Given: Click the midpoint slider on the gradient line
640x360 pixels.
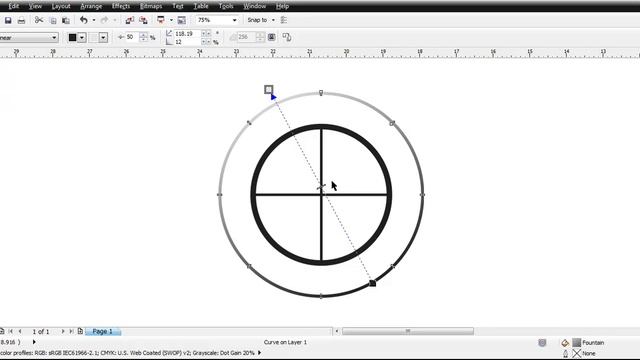Looking at the screenshot, I should (x=321, y=187).
